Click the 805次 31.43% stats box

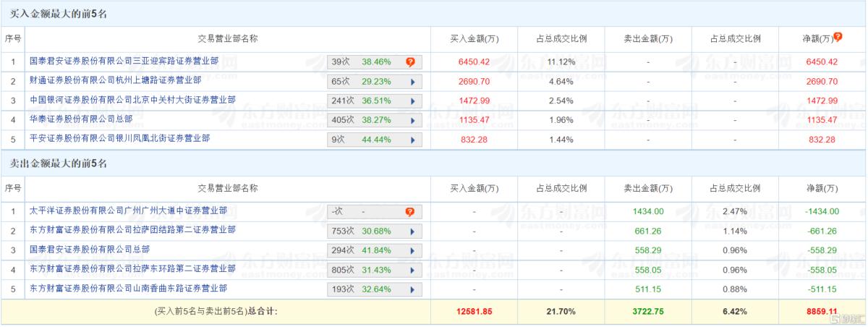(375, 270)
